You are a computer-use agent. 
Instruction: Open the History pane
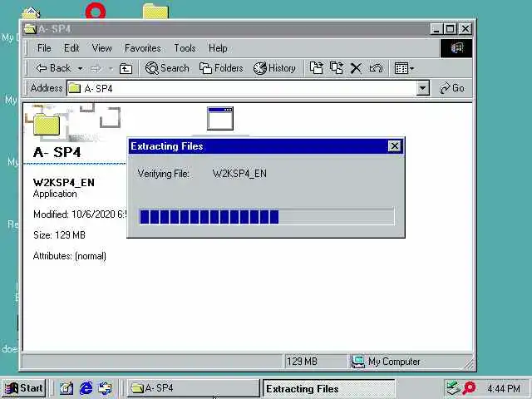[x=274, y=68]
